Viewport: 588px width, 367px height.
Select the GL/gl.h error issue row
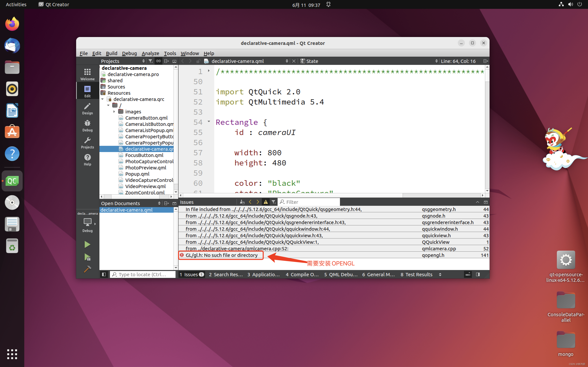(221, 255)
